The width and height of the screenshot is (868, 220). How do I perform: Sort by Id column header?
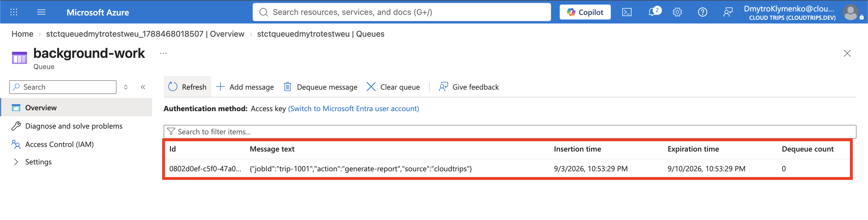click(173, 149)
